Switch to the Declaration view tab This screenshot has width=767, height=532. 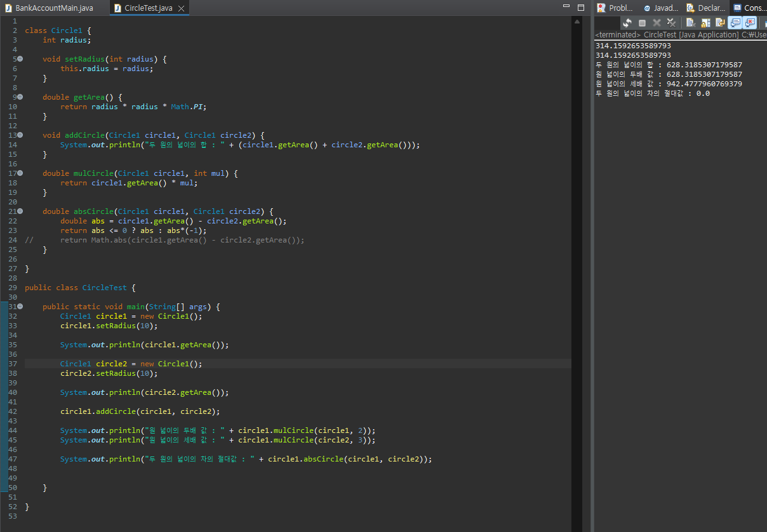(x=705, y=8)
